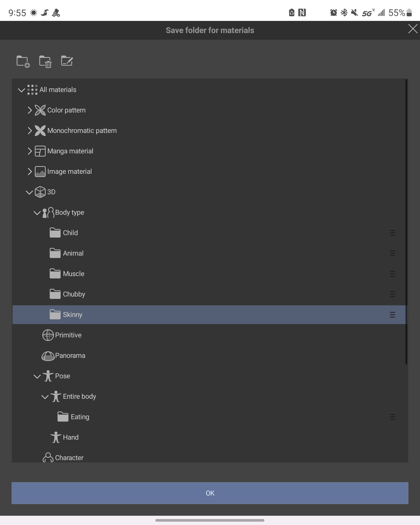This screenshot has width=420, height=525.
Task: Click the delete folder trash icon
Action: (45, 61)
